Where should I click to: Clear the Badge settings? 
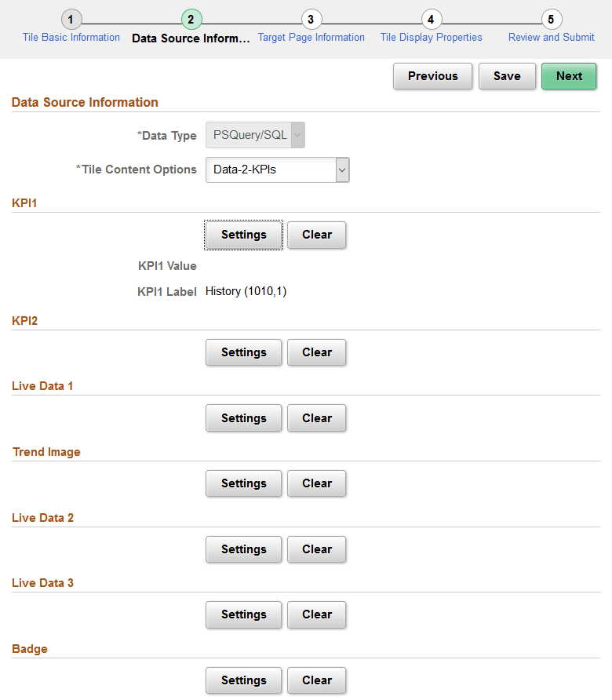pos(316,680)
